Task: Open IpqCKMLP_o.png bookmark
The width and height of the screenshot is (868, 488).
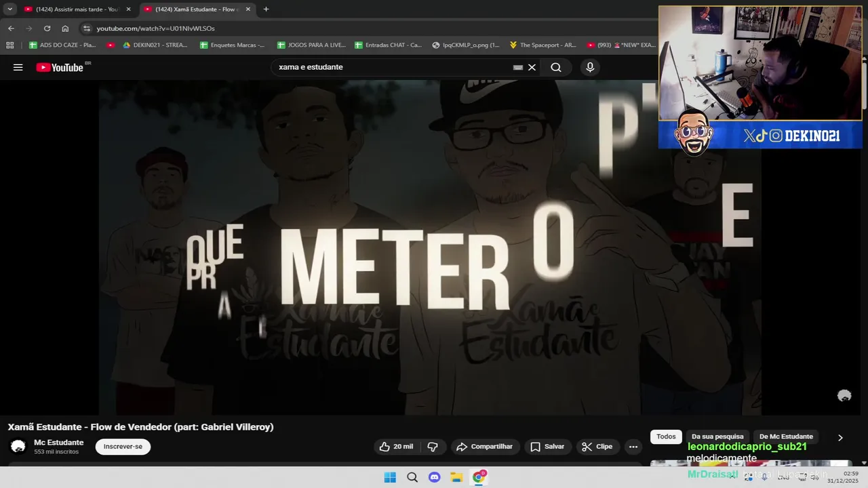Action: (465, 45)
